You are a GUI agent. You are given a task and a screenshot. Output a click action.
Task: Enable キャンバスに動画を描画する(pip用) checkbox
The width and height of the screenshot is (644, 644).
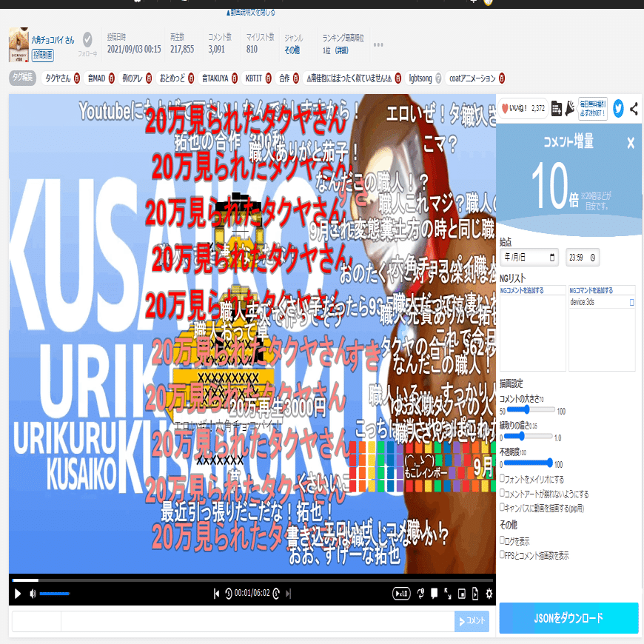pyautogui.click(x=502, y=507)
